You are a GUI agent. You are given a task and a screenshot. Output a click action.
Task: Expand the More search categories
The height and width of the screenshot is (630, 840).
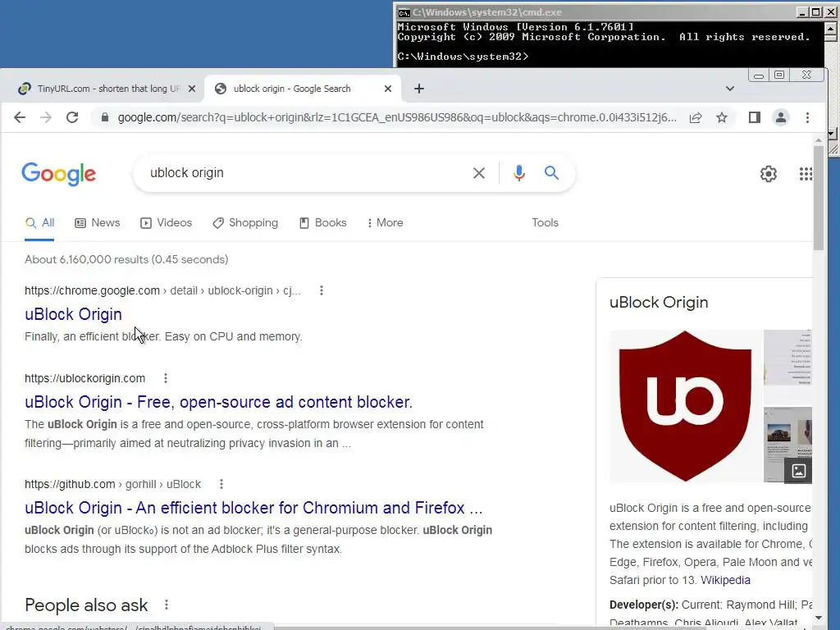(x=386, y=222)
